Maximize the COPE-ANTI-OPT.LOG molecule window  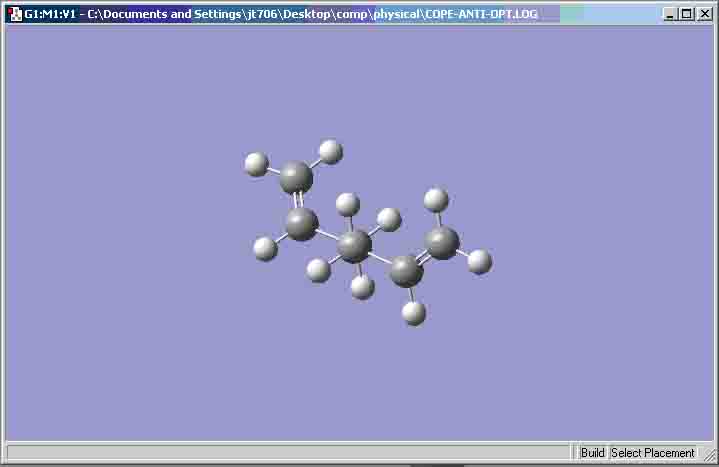[x=686, y=14]
